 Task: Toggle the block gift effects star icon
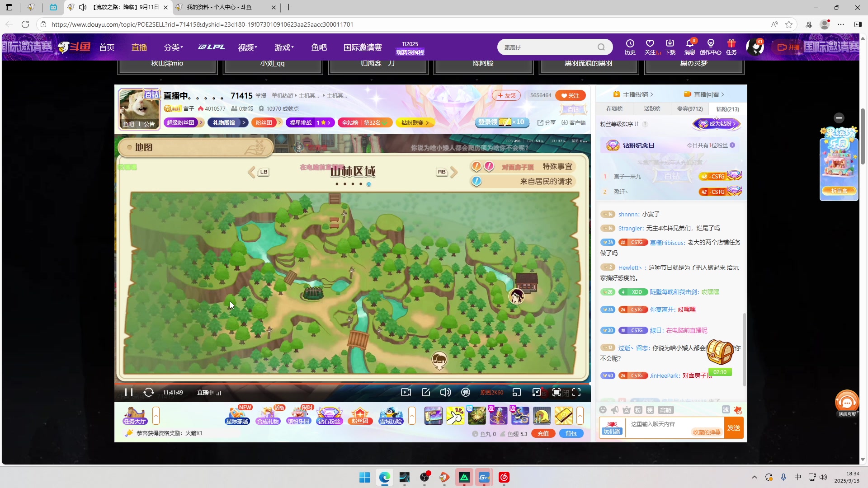[x=738, y=410]
